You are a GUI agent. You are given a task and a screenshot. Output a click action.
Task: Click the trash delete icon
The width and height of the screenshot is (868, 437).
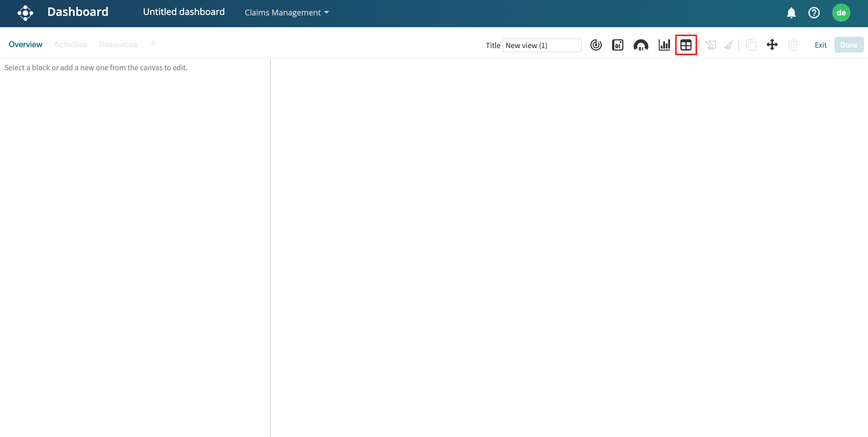click(793, 45)
